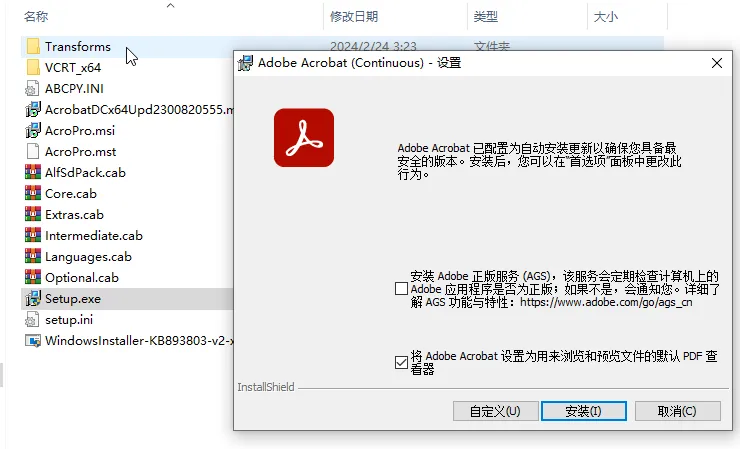
Task: Sort files by the 修改日期 column header
Action: click(354, 17)
